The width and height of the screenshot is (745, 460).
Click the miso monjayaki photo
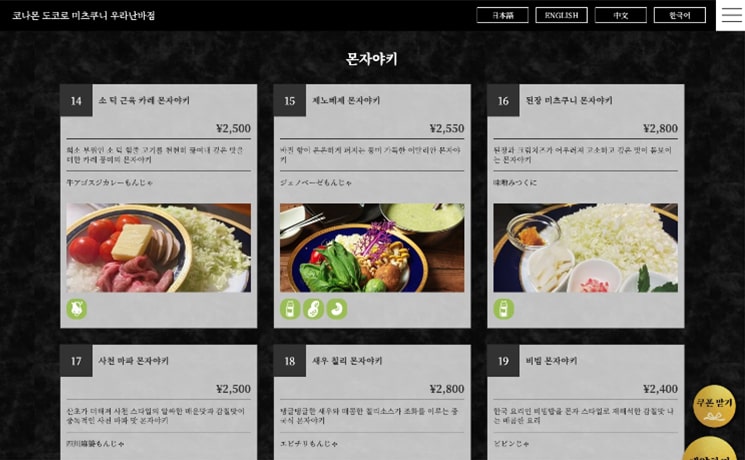586,248
